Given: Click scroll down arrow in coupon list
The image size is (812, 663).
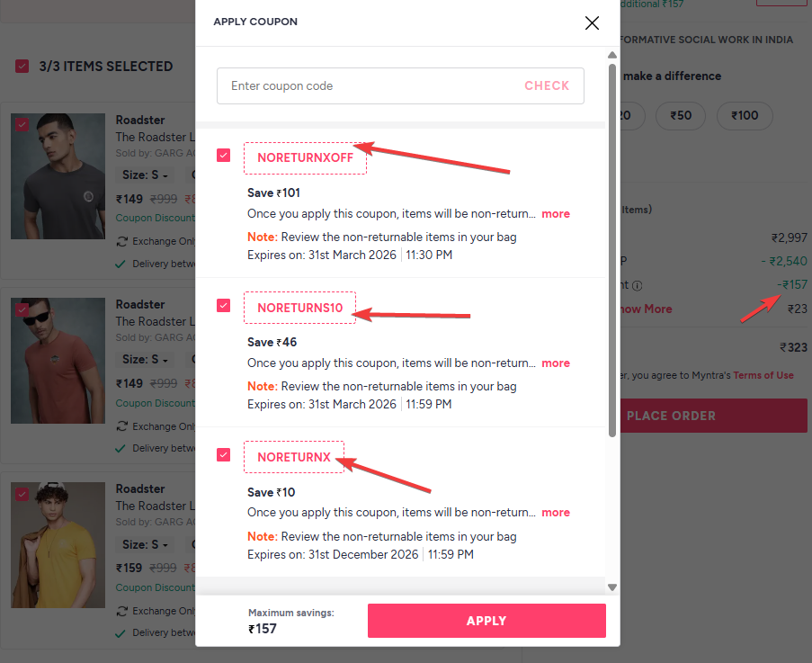Looking at the screenshot, I should coord(612,587).
